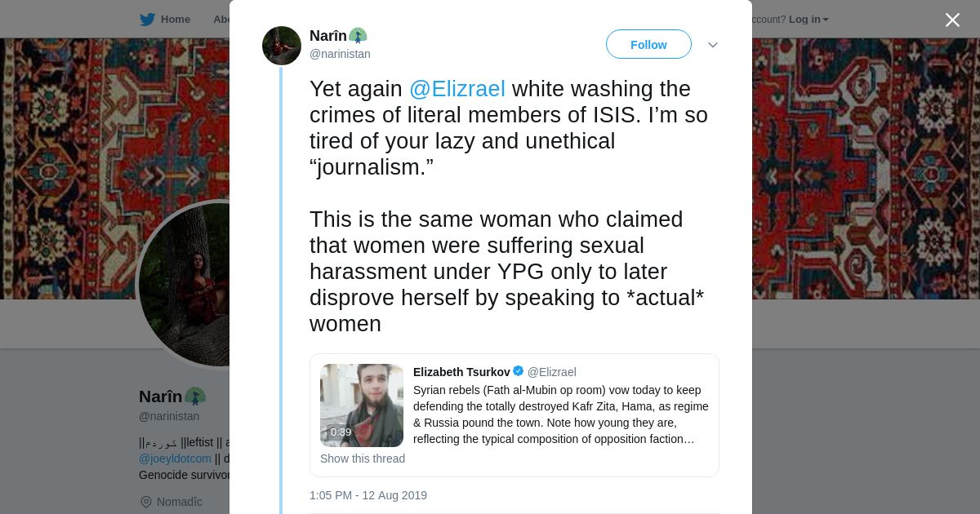
Task: Open Show this thread link
Action: 363,459
